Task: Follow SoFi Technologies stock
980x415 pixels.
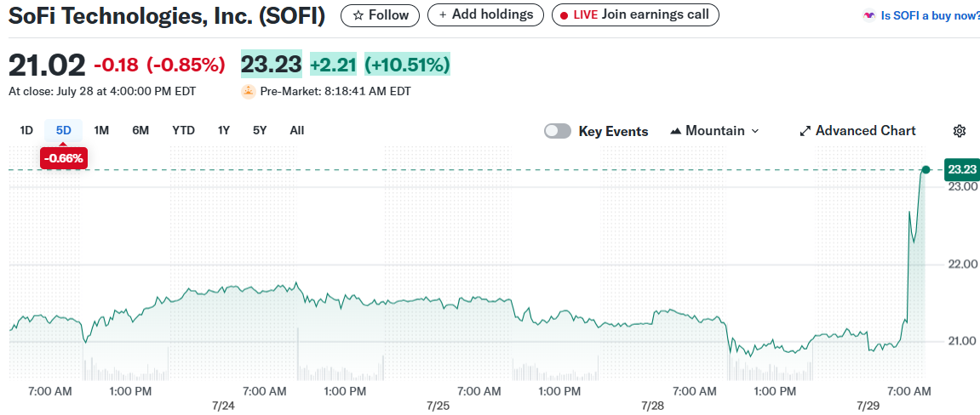Action: tap(381, 15)
